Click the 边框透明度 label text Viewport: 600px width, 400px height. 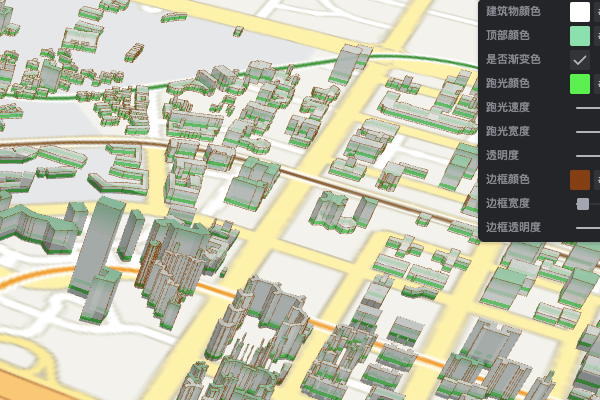(x=513, y=227)
